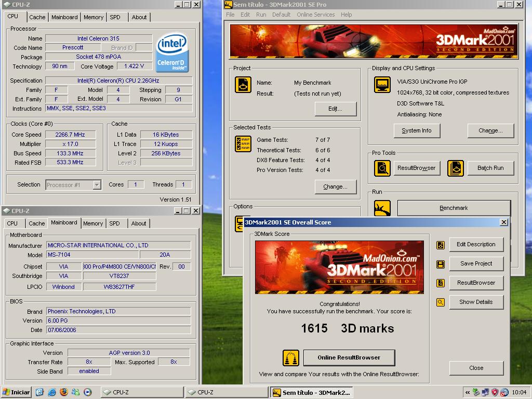
Task: Click the Batch Run button
Action: [x=490, y=168]
